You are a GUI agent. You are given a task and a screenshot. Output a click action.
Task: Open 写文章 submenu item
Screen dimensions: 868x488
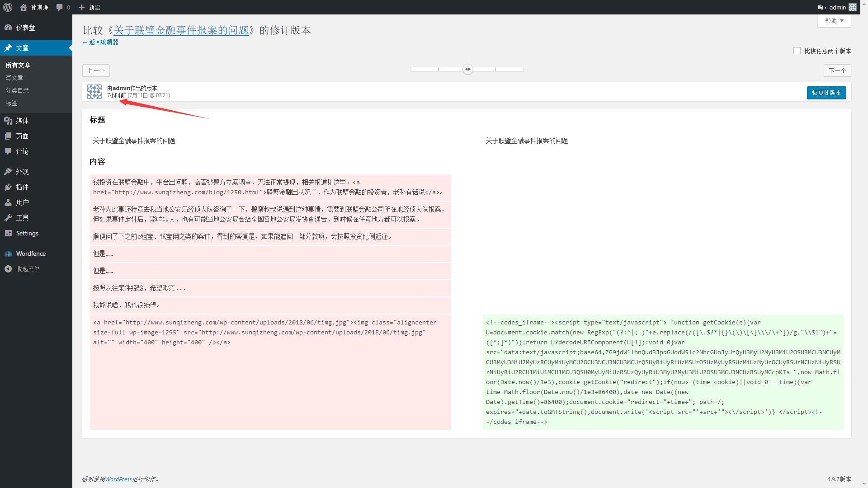coord(14,78)
